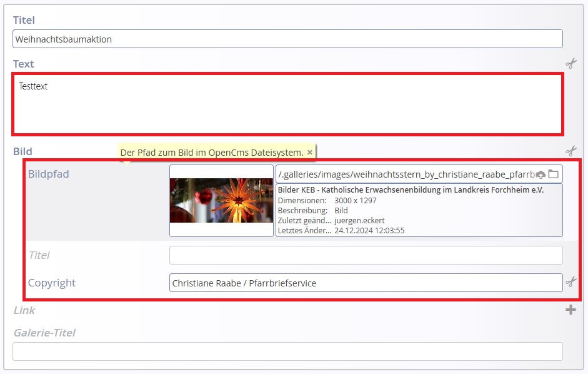
Task: Click into the Testtext text area
Action: (287, 104)
